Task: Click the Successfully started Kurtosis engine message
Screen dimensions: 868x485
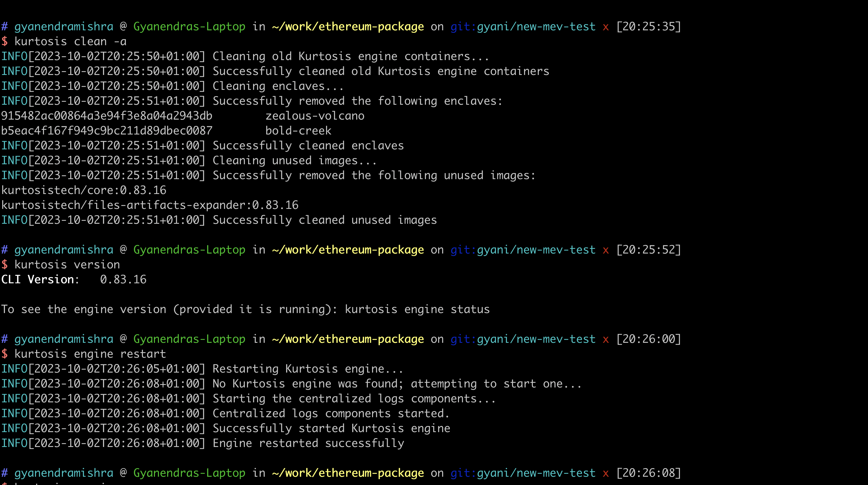Action: 331,428
